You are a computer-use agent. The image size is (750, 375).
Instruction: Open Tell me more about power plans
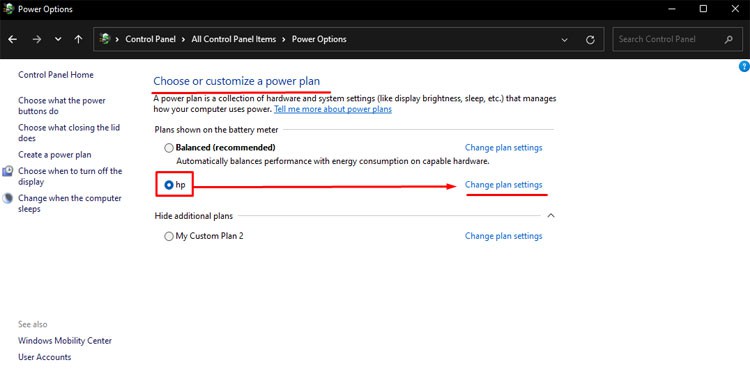[333, 110]
